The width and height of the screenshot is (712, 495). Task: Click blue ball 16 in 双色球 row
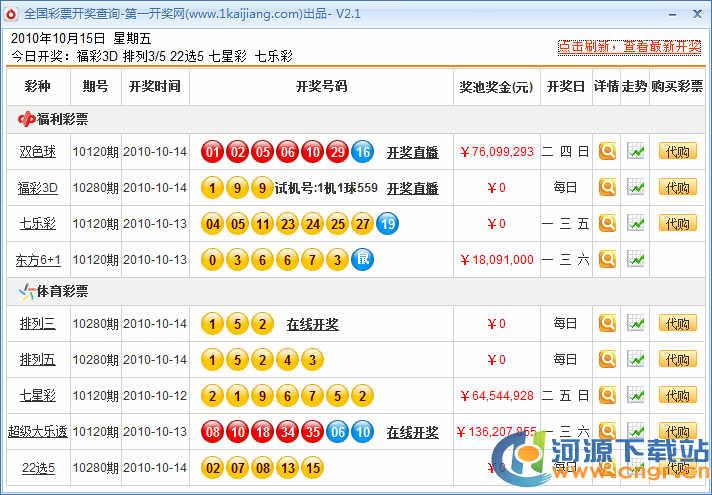tap(362, 152)
